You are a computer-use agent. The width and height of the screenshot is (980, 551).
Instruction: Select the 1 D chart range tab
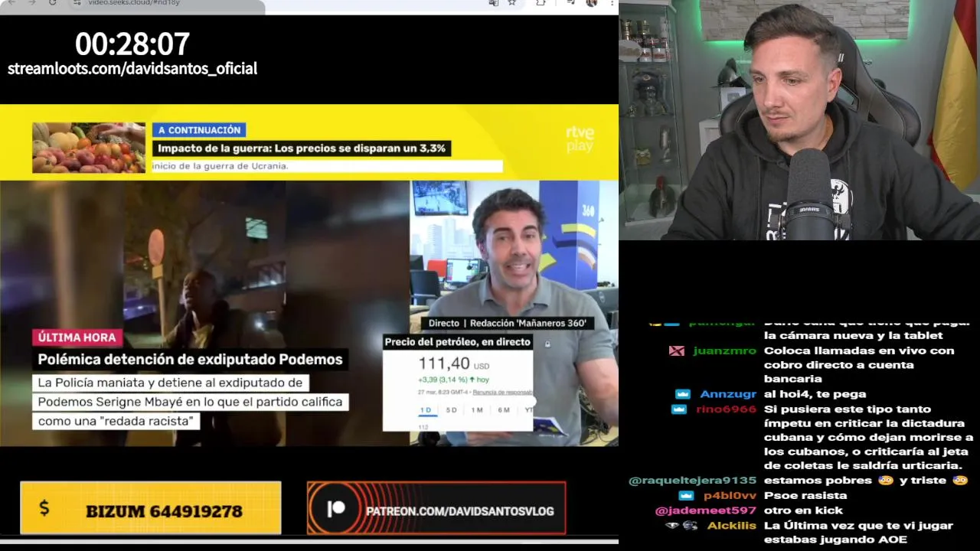pyautogui.click(x=426, y=410)
